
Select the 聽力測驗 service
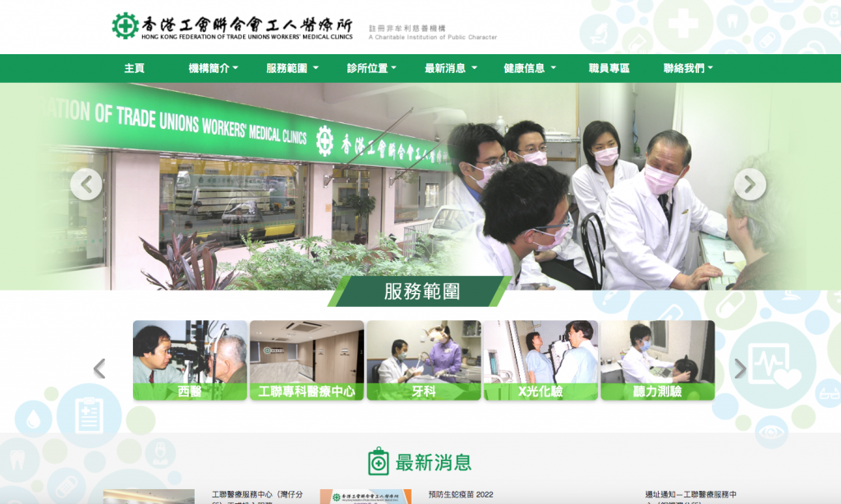[x=659, y=360]
